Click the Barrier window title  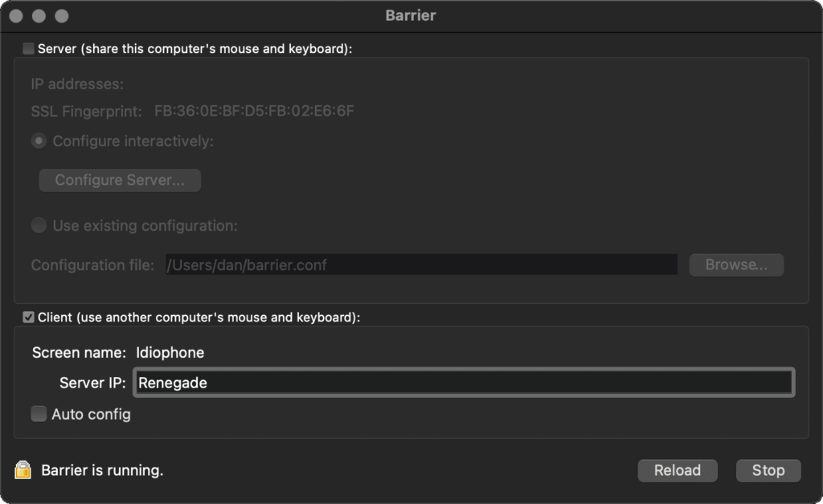coord(411,14)
